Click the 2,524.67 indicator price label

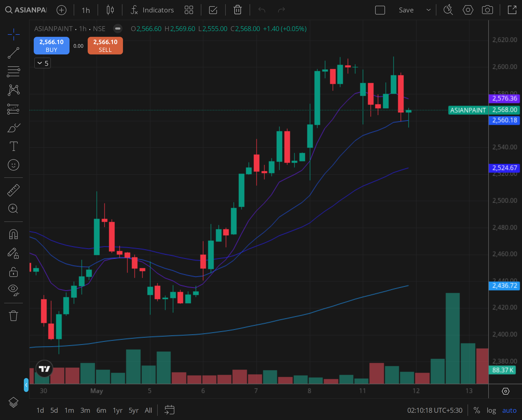coord(504,168)
